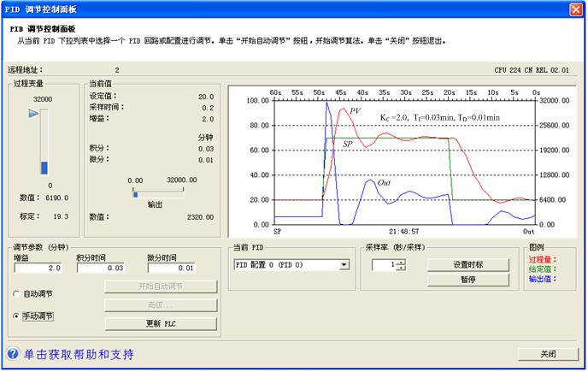Click the 增益 gain input field
The width and height of the screenshot is (588, 372).
click(38, 268)
